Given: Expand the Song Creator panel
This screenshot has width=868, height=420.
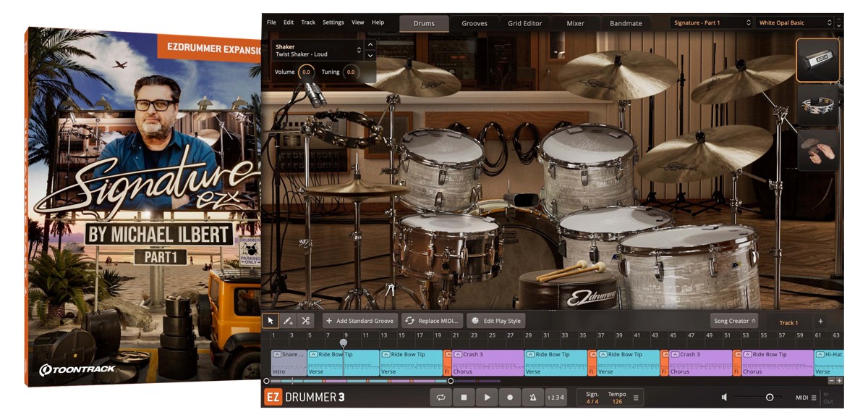Looking at the screenshot, I should click(x=734, y=321).
